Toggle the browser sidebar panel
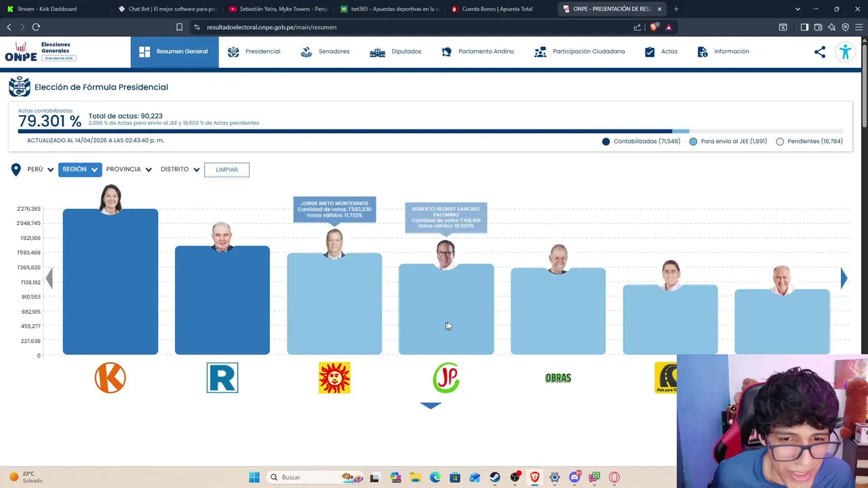The height and width of the screenshot is (488, 868). (x=804, y=27)
